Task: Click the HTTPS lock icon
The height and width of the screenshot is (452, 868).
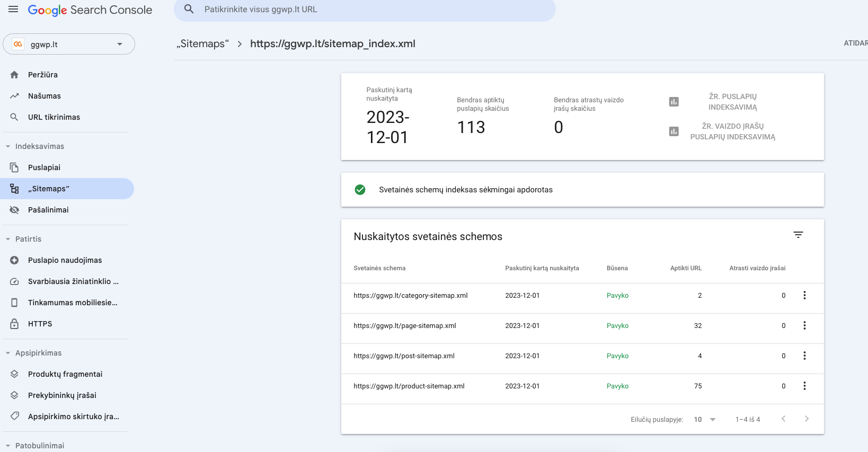Action: click(14, 324)
